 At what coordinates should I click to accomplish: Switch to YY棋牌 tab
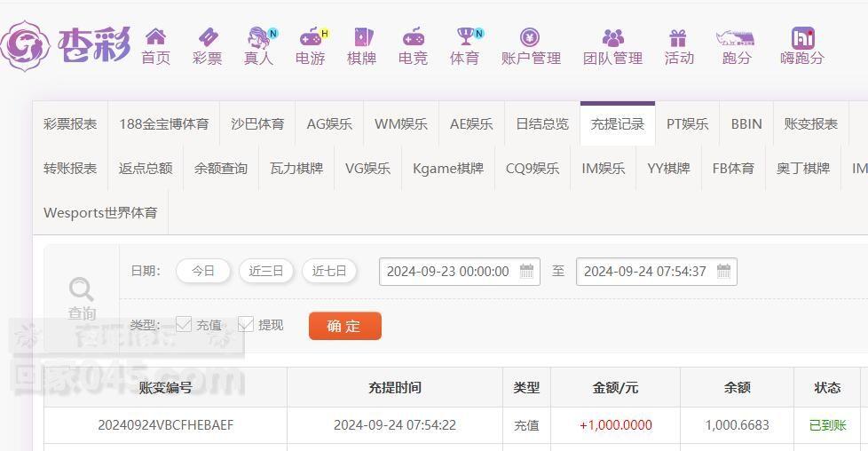point(668,169)
